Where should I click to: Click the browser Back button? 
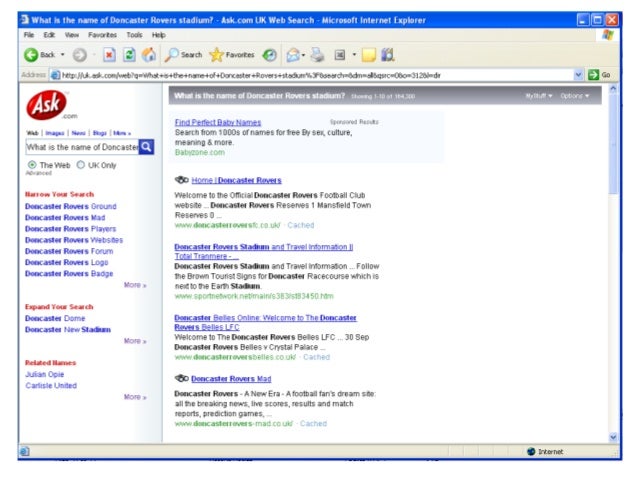39,54
